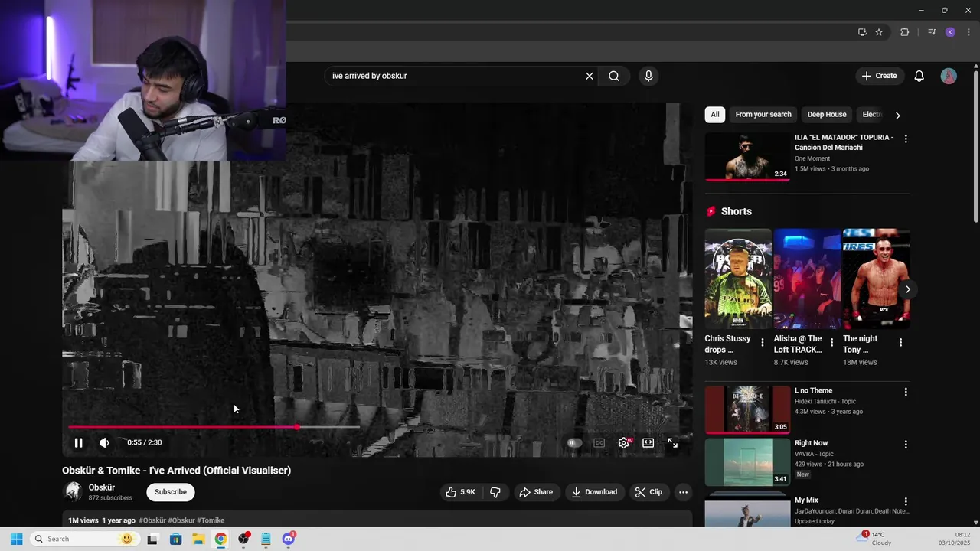Create a clip with the Clip button
The height and width of the screenshot is (551, 980).
648,492
